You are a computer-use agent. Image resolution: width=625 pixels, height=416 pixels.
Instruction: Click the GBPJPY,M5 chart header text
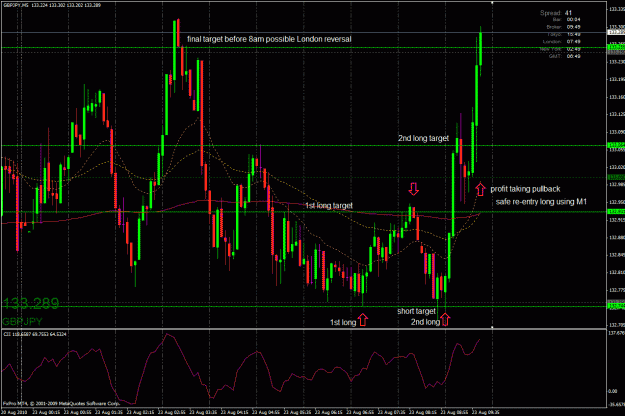click(x=52, y=5)
